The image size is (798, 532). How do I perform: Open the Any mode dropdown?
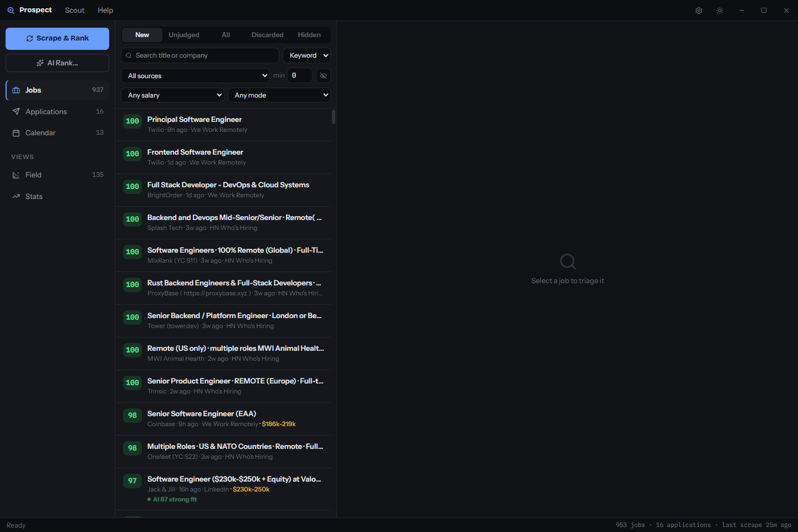(279, 95)
